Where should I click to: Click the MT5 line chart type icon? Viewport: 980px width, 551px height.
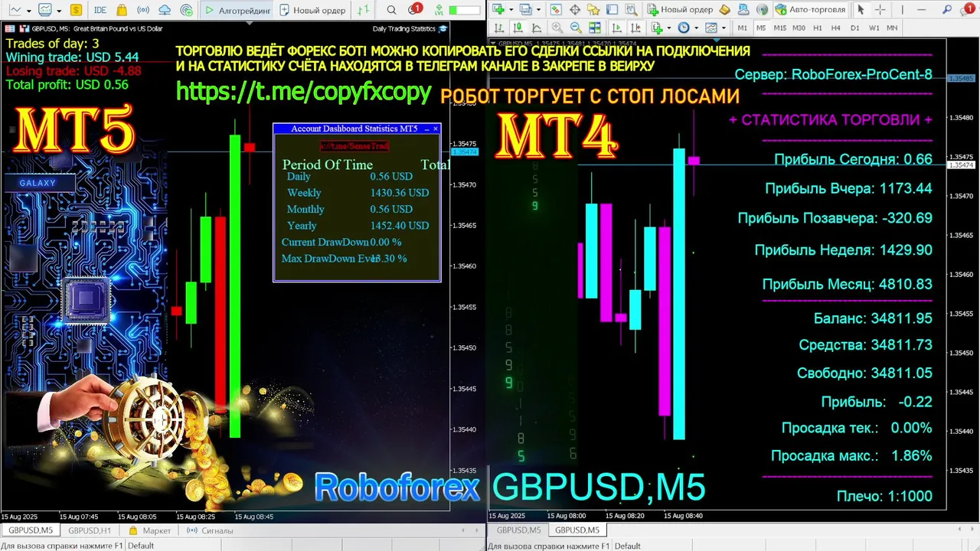pos(15,10)
